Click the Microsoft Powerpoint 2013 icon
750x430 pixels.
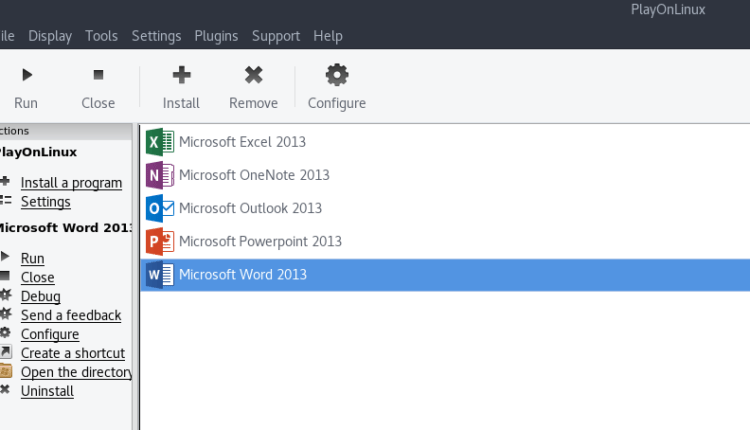click(x=160, y=242)
